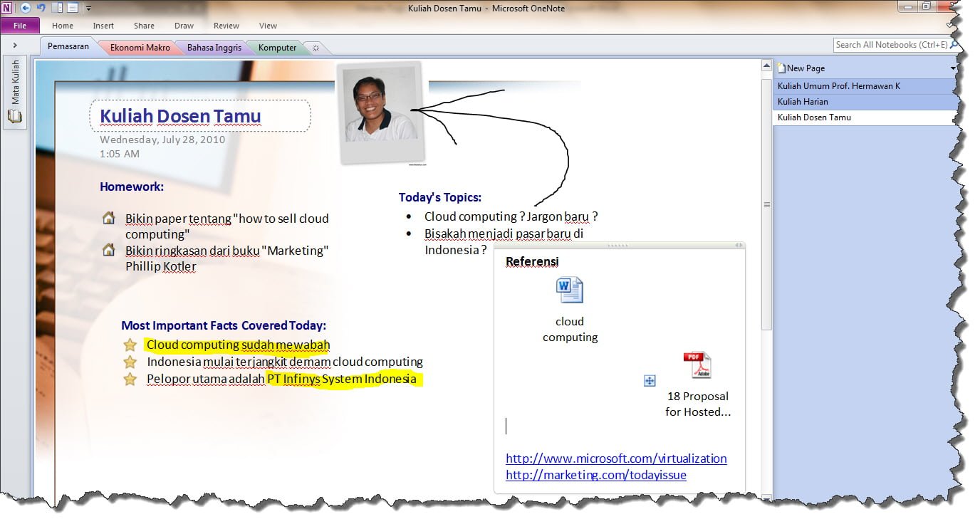Click the Referensi heading
The height and width of the screenshot is (524, 980).
coord(532,261)
